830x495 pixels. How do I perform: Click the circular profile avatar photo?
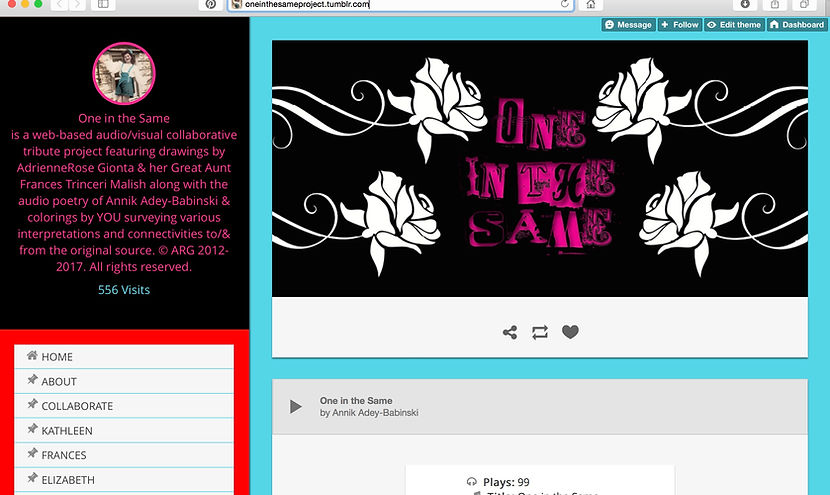(x=124, y=74)
